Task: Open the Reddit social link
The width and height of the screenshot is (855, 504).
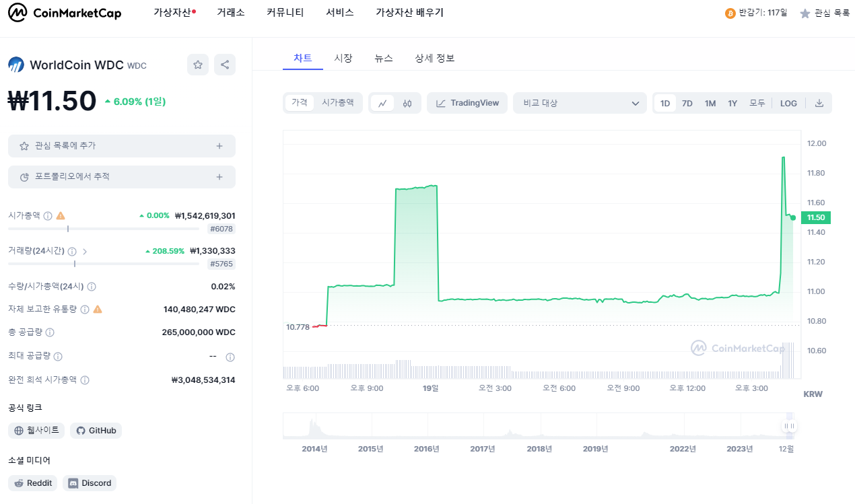Action: 33,483
